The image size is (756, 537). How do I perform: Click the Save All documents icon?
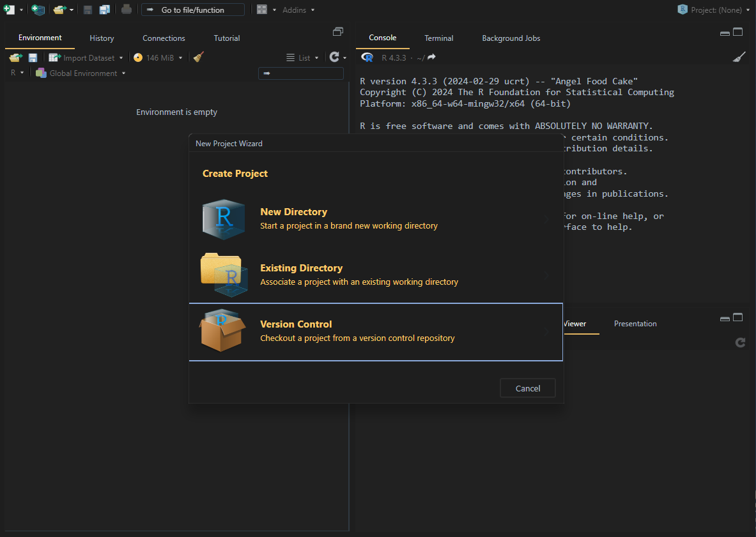[x=105, y=10]
